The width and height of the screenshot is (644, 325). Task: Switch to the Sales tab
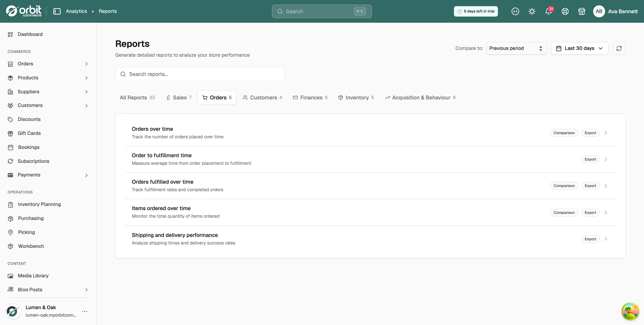(179, 97)
